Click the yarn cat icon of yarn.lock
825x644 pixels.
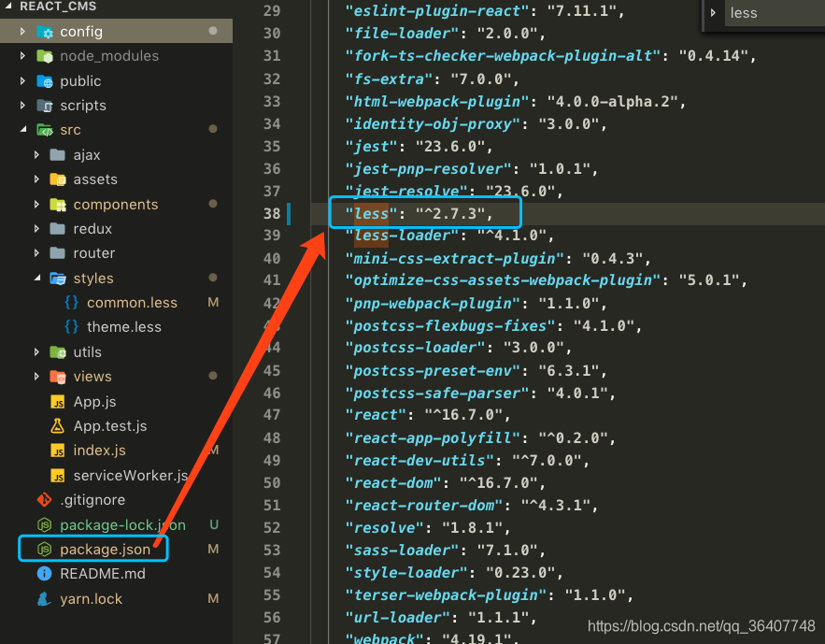pos(45,599)
